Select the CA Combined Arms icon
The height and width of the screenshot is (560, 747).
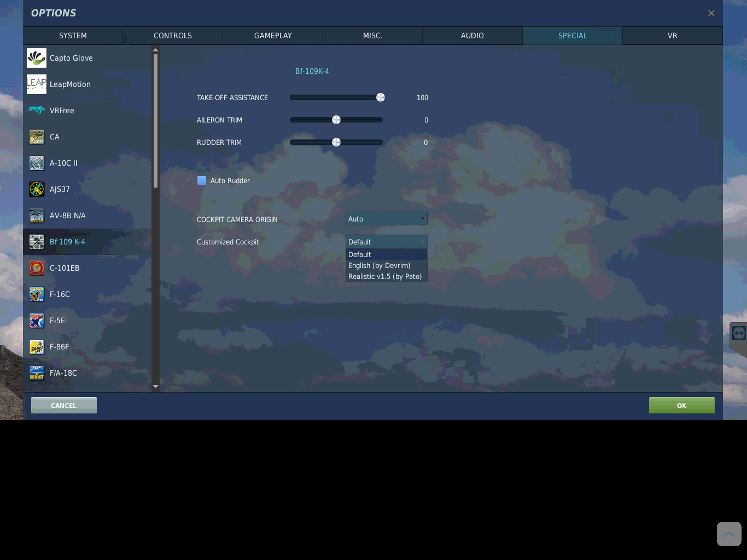[x=36, y=137]
